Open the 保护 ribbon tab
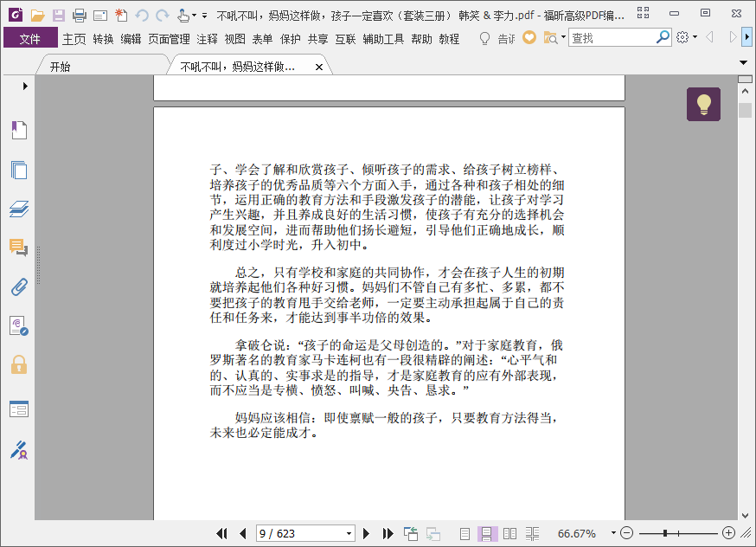Image resolution: width=756 pixels, height=547 pixels. point(291,39)
